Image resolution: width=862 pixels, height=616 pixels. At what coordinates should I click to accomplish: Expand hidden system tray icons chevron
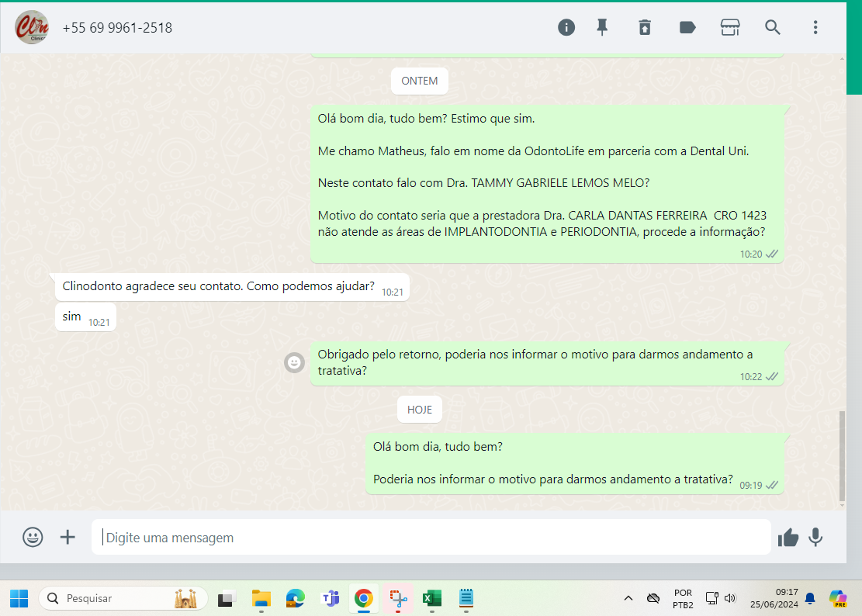628,598
